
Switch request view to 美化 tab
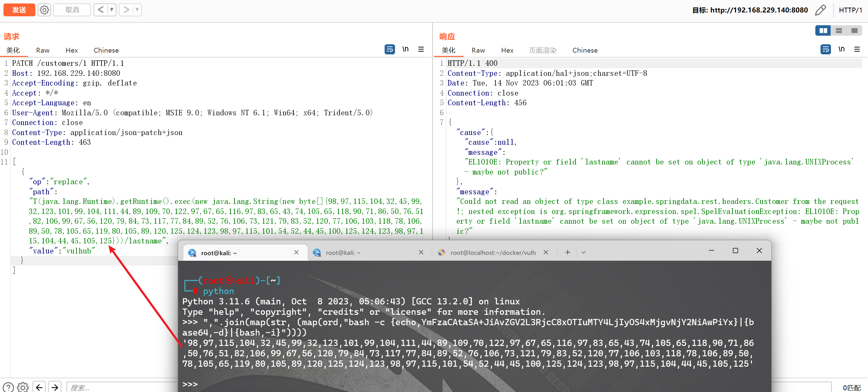pyautogui.click(x=13, y=50)
